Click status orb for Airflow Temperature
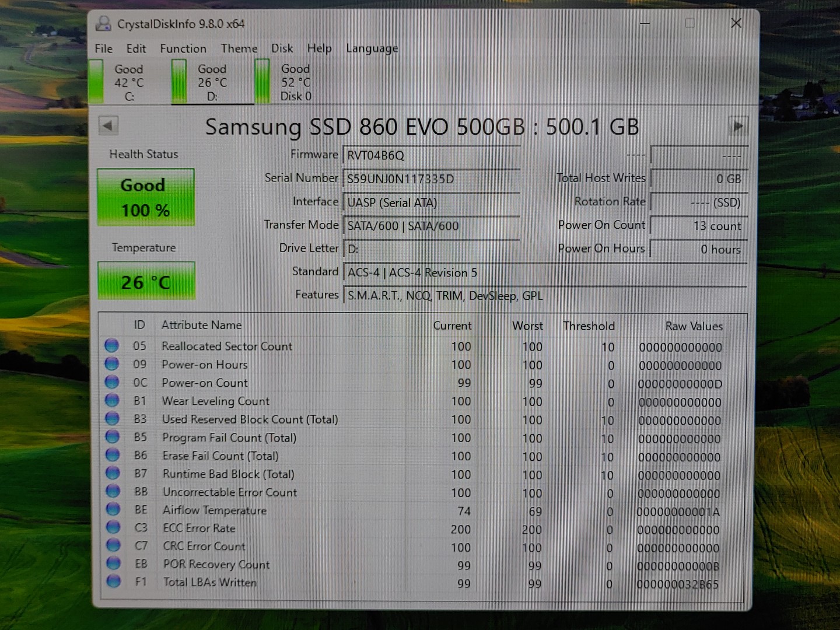Image resolution: width=840 pixels, height=630 pixels. click(x=113, y=509)
